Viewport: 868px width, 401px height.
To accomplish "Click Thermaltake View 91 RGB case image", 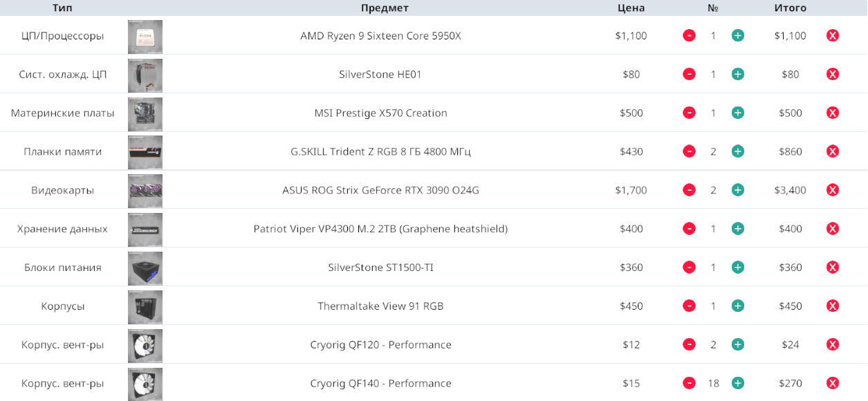I will point(145,308).
